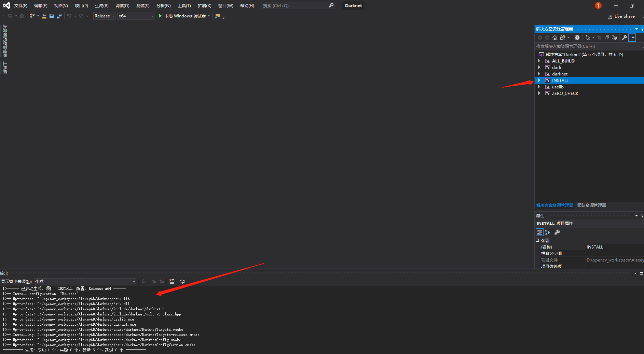Toggle Preview Selected Items in Solution Explorer
644x354 pixels.
click(x=632, y=38)
